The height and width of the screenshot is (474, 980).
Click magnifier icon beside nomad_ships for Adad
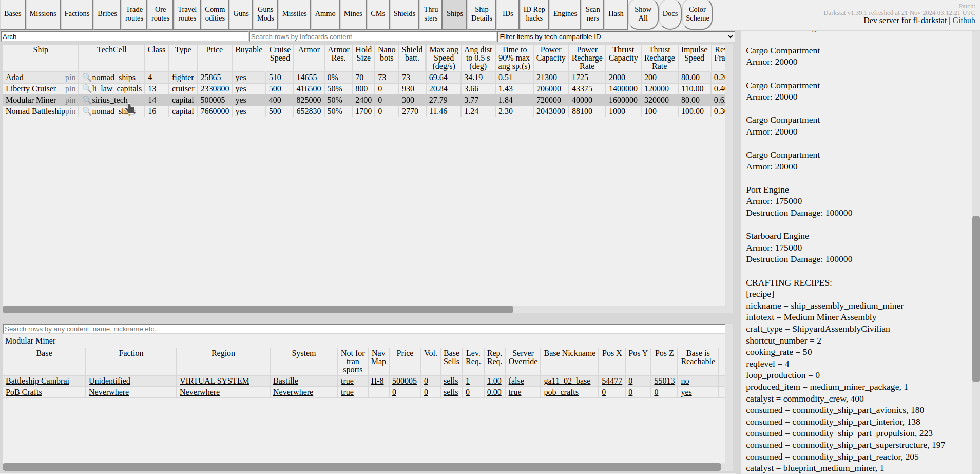pyautogui.click(x=87, y=77)
